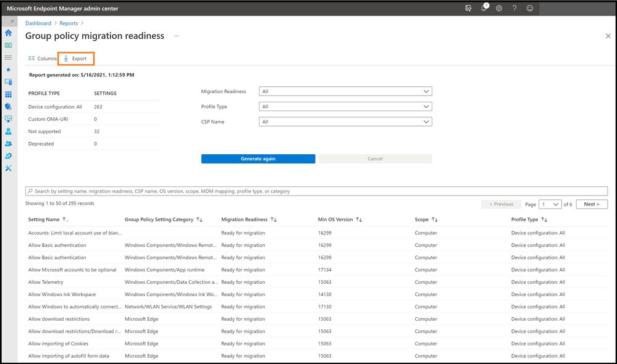
Task: Close the Group policy migration readiness blade
Action: coord(608,36)
